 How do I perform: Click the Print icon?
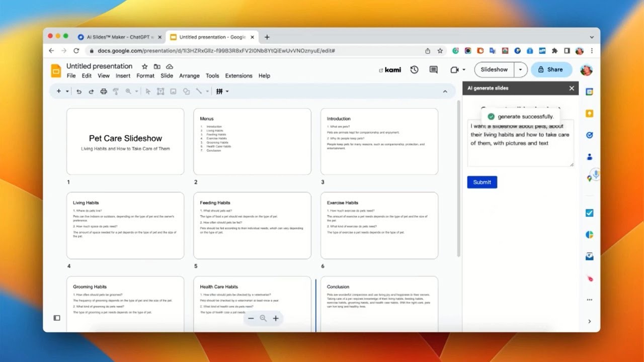pos(104,91)
